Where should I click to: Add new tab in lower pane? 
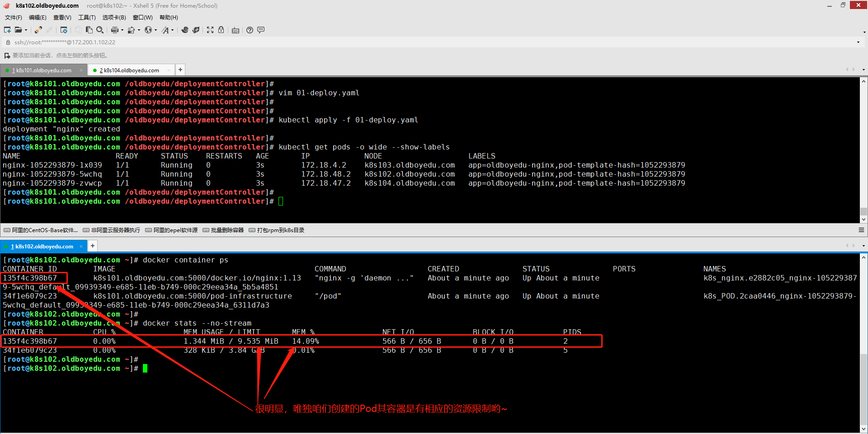coord(93,246)
